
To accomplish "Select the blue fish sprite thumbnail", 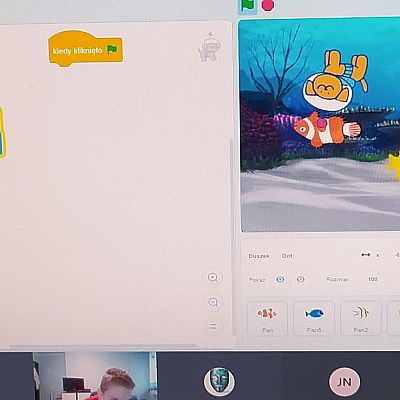I will coord(314,318).
